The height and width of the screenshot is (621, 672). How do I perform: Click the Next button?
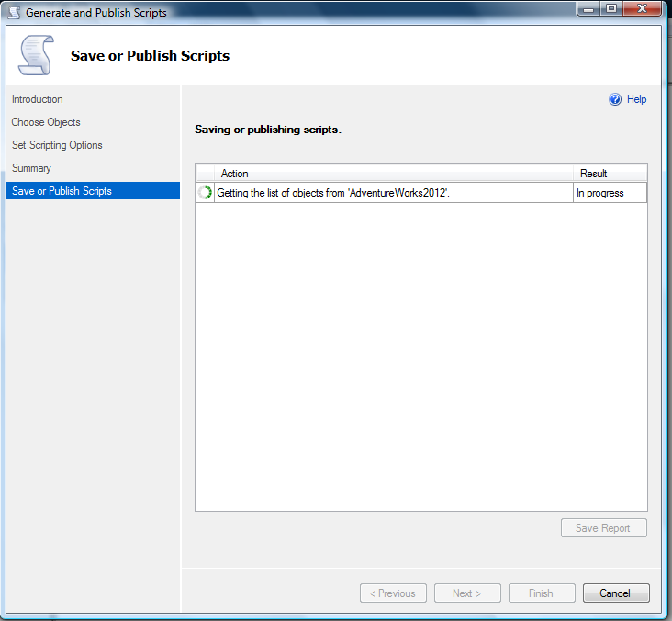click(x=467, y=593)
